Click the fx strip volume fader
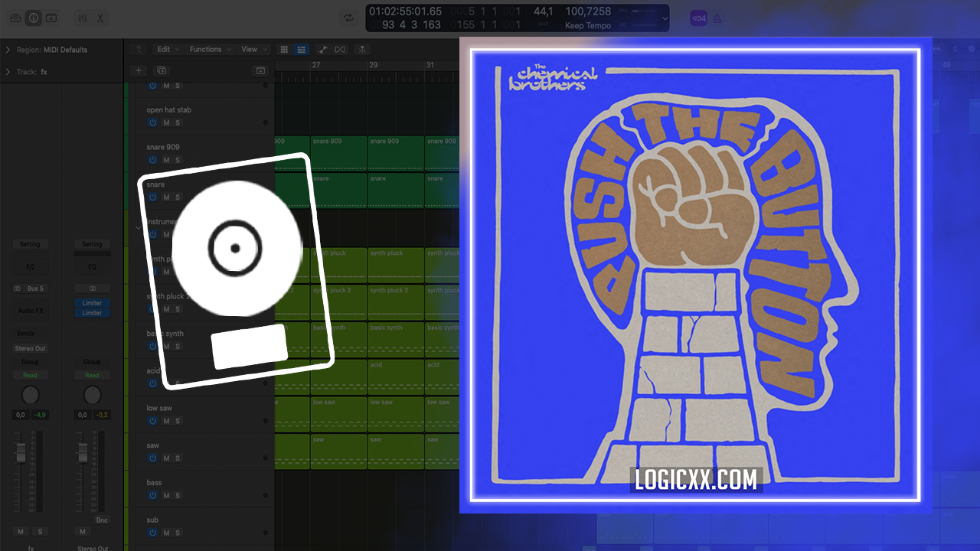Viewport: 980px width, 551px height. [x=21, y=452]
